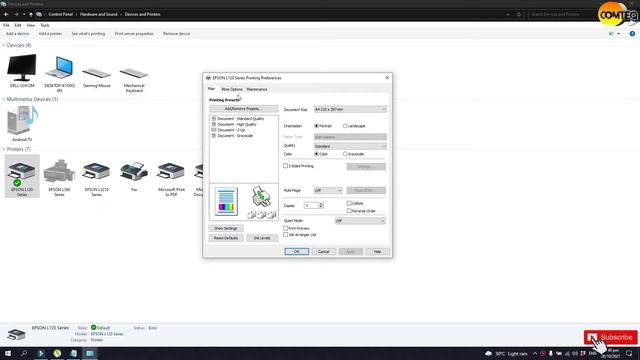The width and height of the screenshot is (640, 360).
Task: Click the refresh button beside address bar
Action: (519, 14)
